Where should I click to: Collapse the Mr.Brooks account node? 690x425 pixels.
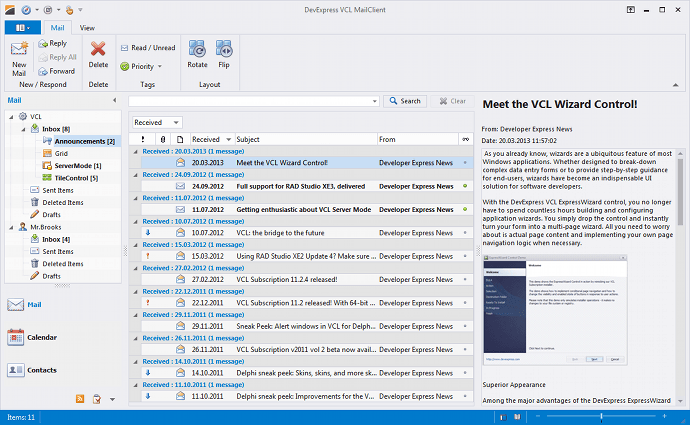tap(11, 227)
